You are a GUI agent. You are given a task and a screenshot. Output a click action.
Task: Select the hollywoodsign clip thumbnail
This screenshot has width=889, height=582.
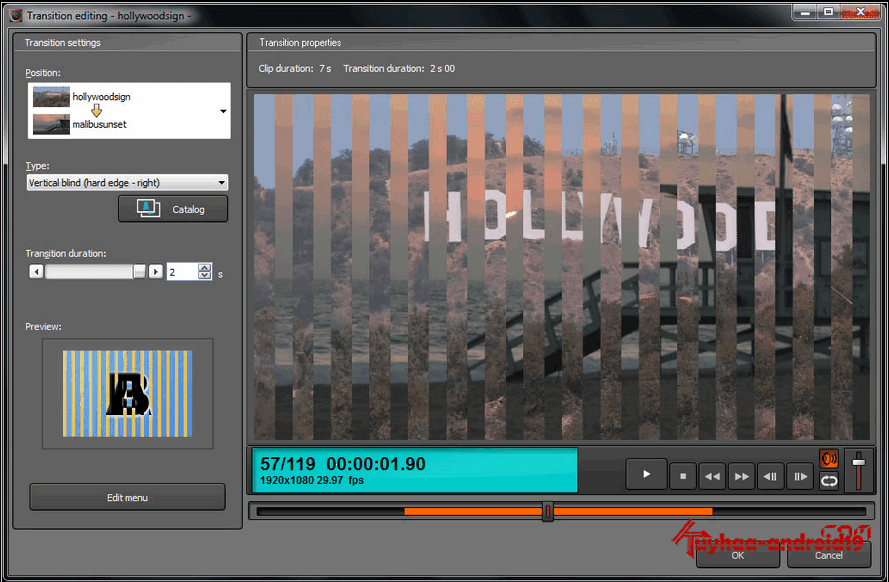click(x=51, y=97)
